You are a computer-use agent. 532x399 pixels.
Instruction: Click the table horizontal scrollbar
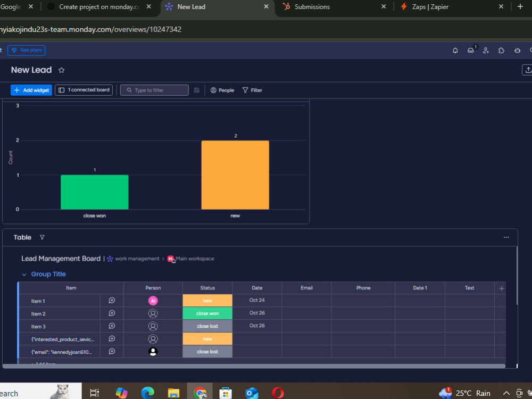click(x=254, y=366)
